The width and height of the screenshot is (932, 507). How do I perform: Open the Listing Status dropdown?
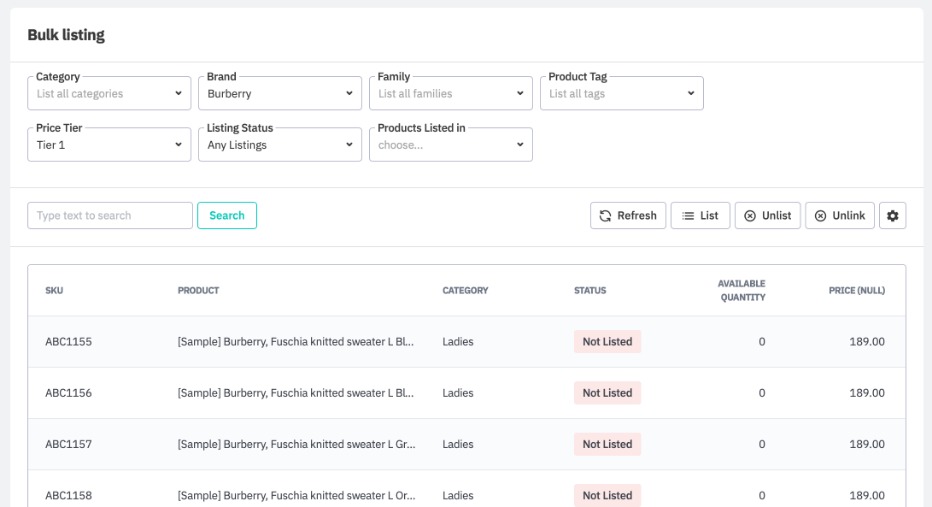click(280, 145)
